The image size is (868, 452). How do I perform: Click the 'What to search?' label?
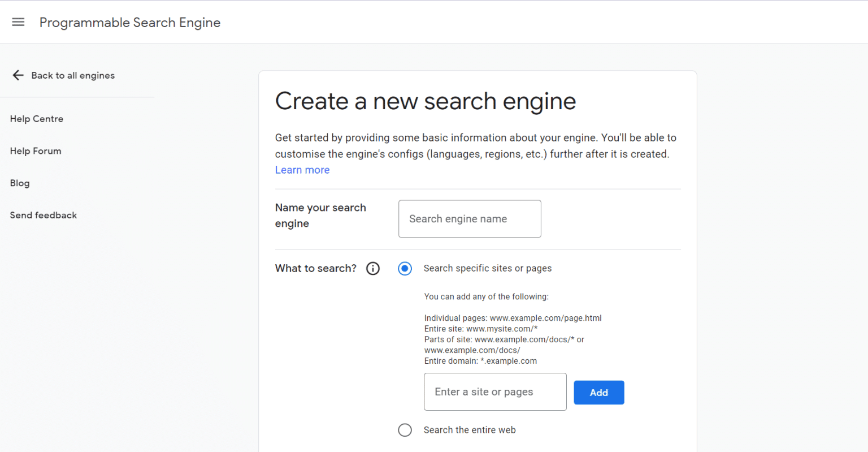tap(315, 268)
